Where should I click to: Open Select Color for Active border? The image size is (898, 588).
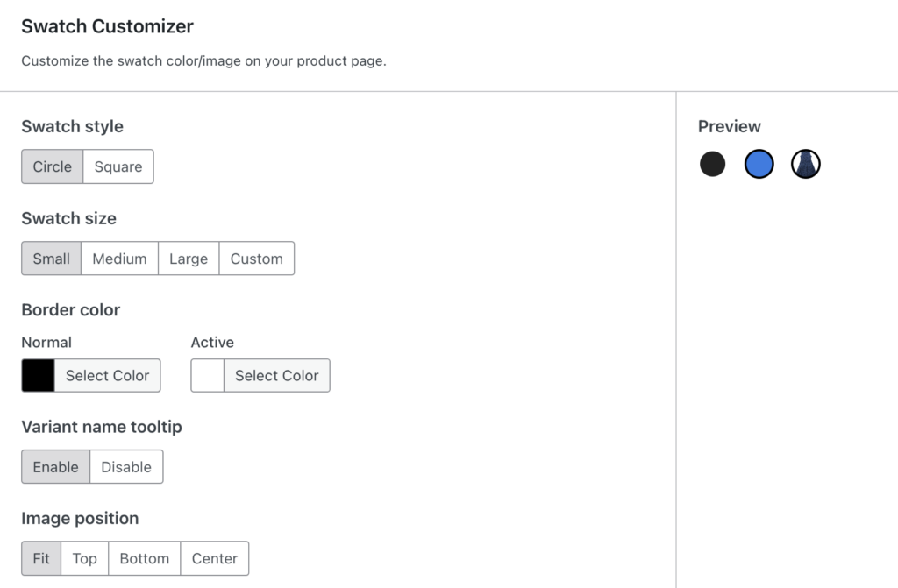click(277, 376)
